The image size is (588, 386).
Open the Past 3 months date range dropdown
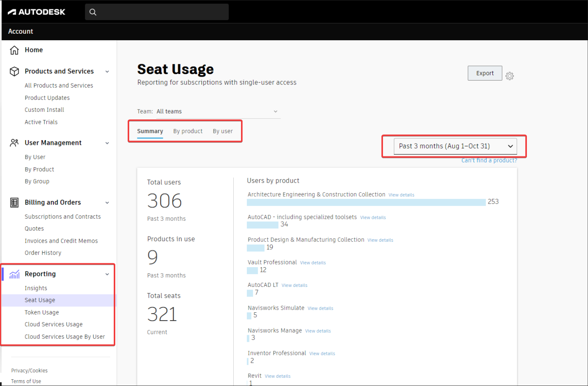point(455,146)
